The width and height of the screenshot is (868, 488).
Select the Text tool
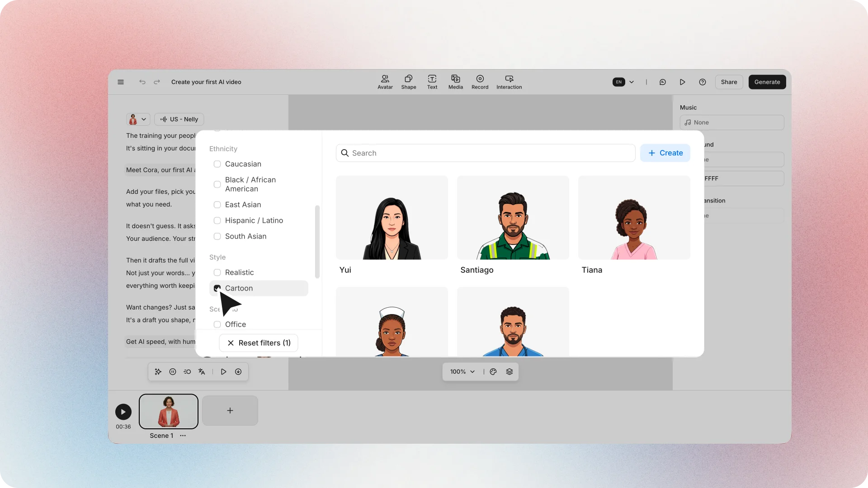coord(432,82)
